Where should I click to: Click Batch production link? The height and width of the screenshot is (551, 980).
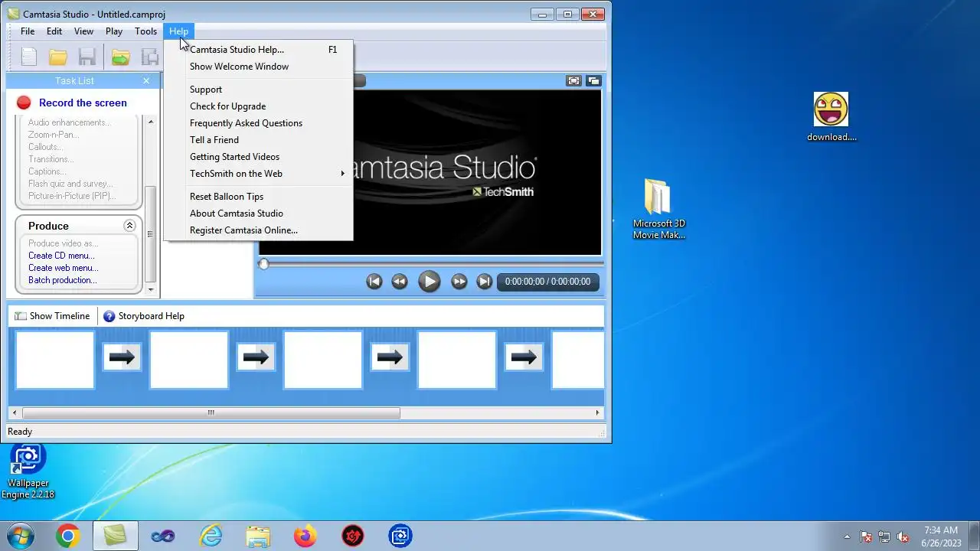pos(63,280)
